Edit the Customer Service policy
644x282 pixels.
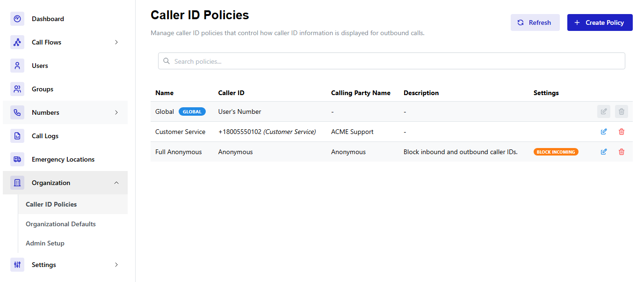click(604, 132)
